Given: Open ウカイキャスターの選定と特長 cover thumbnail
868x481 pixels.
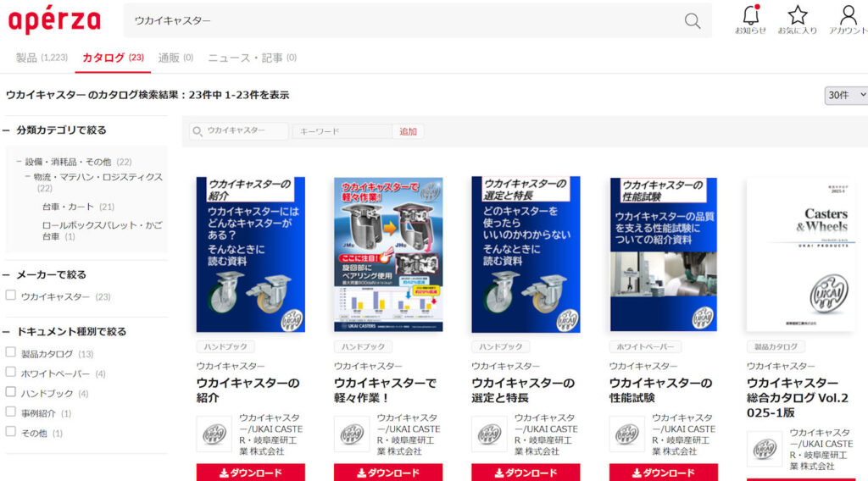Looking at the screenshot, I should pyautogui.click(x=526, y=254).
